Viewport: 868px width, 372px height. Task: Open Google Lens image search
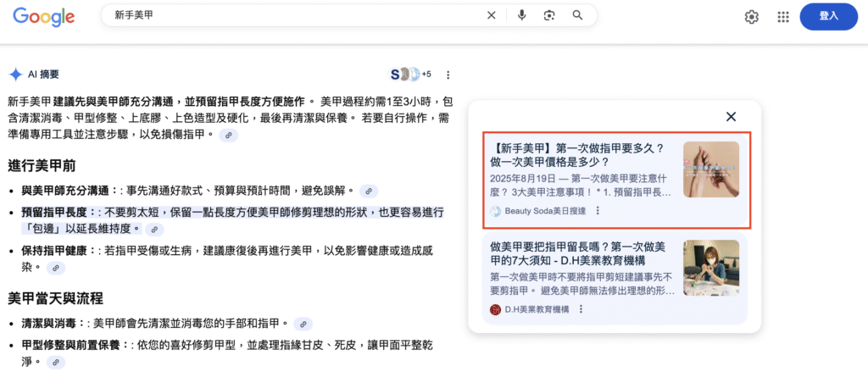click(x=549, y=15)
